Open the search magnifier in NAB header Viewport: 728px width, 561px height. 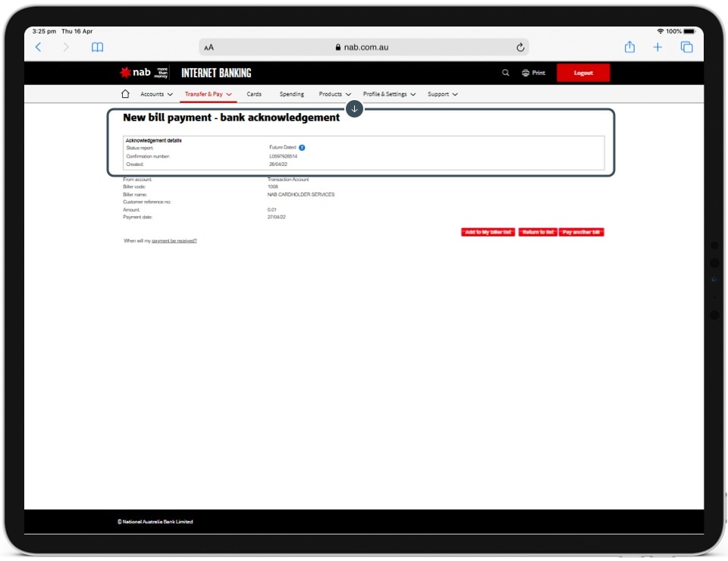pyautogui.click(x=506, y=73)
